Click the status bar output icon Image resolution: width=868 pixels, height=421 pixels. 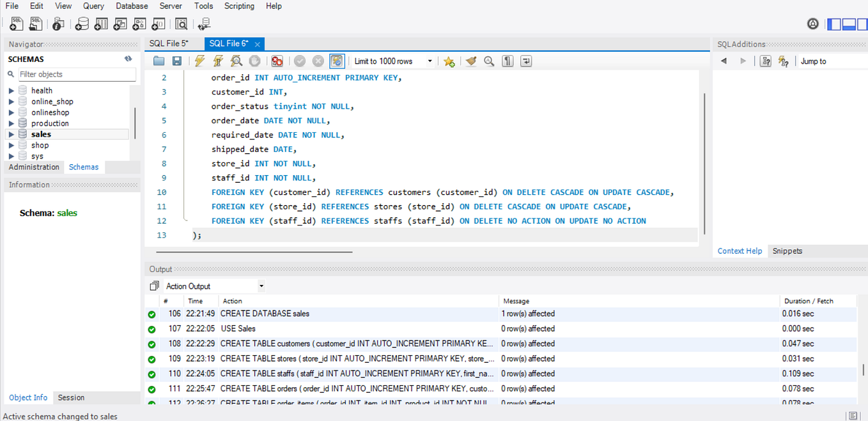853,416
